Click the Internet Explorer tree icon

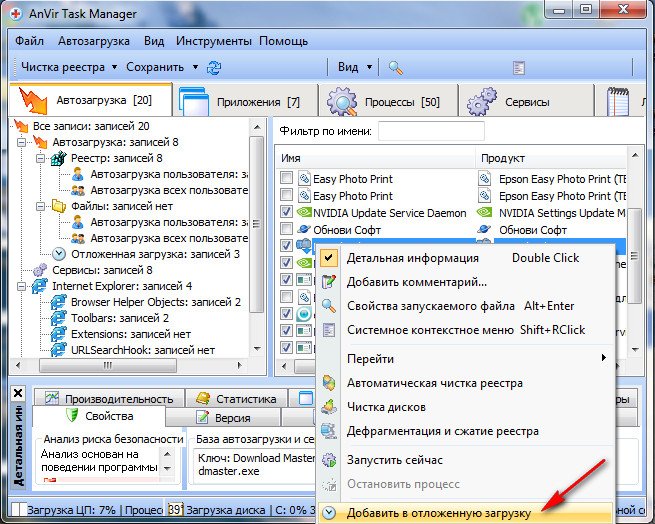39,286
